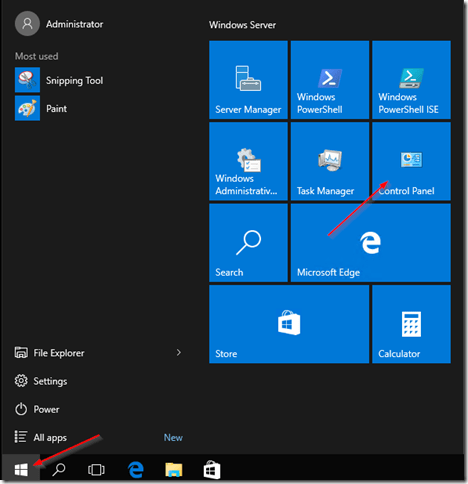The height and width of the screenshot is (484, 468).
Task: Open Settings from the Start menu
Action: (x=41, y=381)
